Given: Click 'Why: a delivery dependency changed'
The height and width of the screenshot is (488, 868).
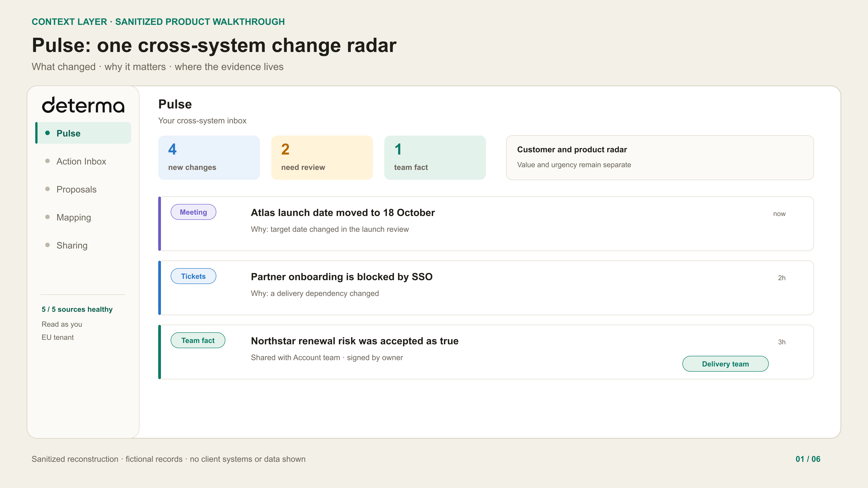Looking at the screenshot, I should (315, 293).
